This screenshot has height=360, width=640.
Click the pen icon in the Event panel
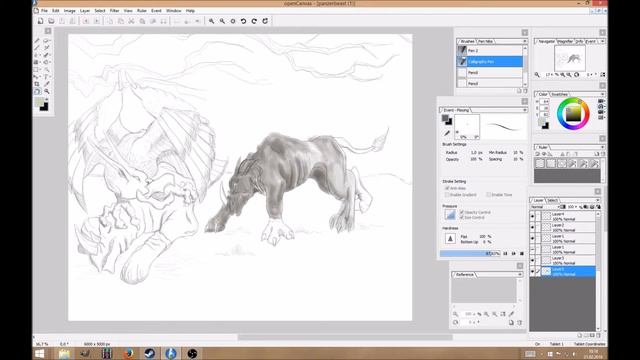pyautogui.click(x=447, y=133)
